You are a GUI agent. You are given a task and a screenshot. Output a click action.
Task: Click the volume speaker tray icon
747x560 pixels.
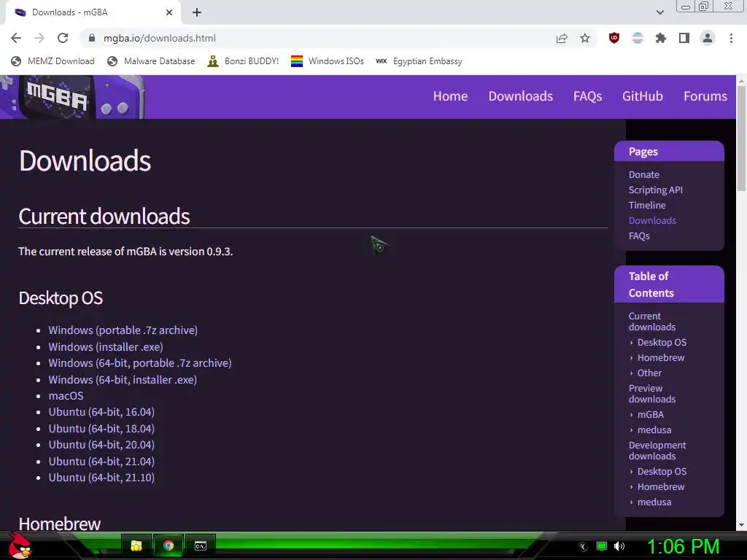[x=619, y=546]
